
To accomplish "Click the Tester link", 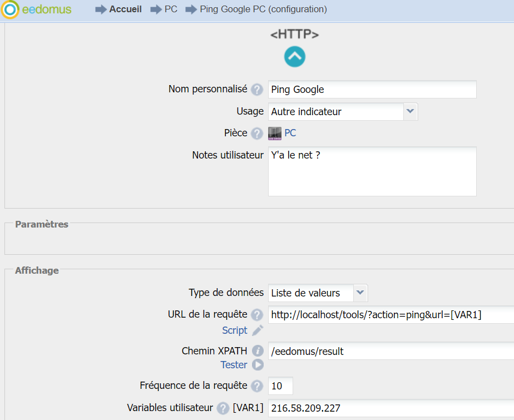I will 234,365.
